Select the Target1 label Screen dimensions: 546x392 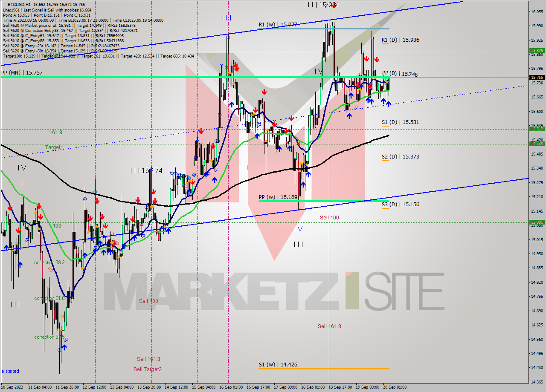coord(54,147)
